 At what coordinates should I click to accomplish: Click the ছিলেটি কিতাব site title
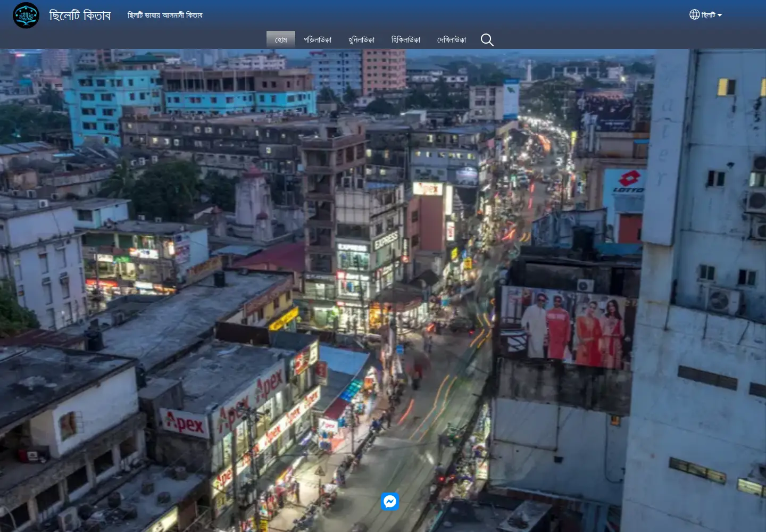[80, 15]
